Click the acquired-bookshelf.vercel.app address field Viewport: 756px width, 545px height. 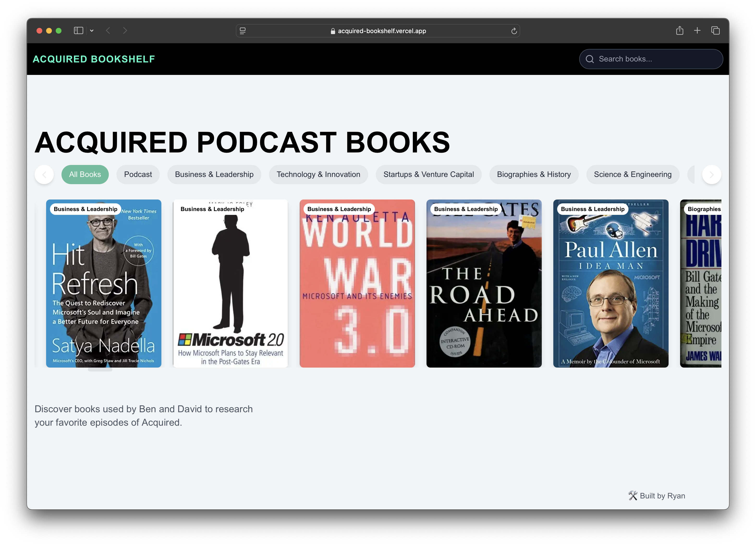pyautogui.click(x=378, y=31)
